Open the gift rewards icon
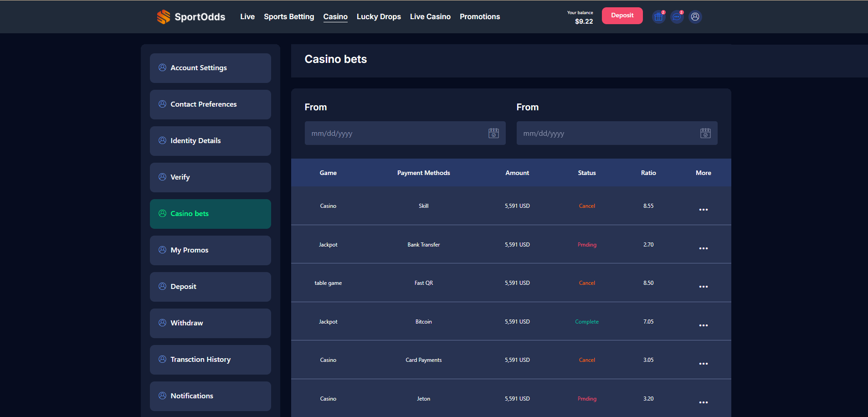This screenshot has width=868, height=417. [x=658, y=17]
